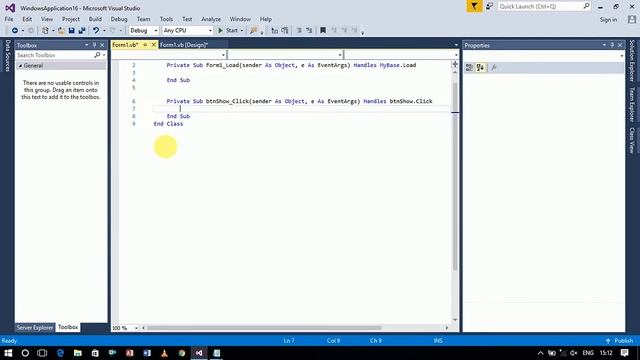Click the Open File folder icon

tap(61, 31)
